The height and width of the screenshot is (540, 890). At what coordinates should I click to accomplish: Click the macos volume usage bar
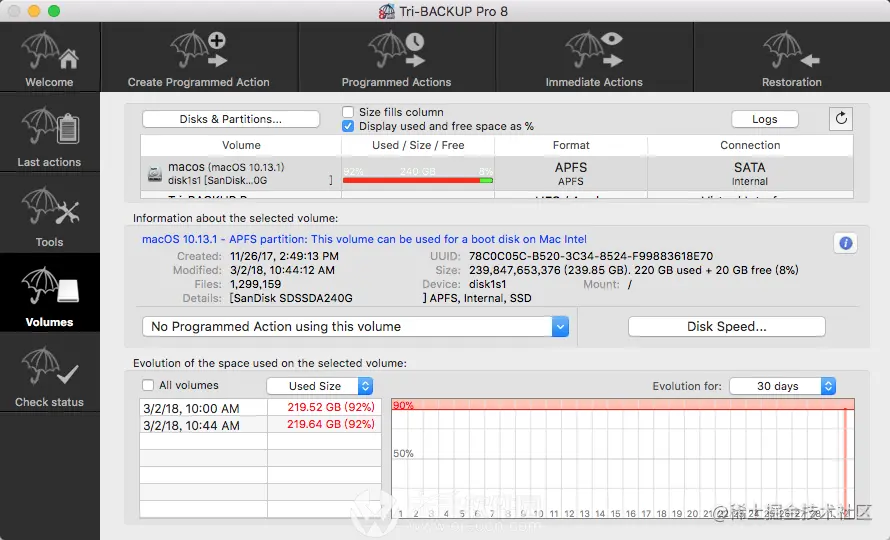(x=418, y=180)
